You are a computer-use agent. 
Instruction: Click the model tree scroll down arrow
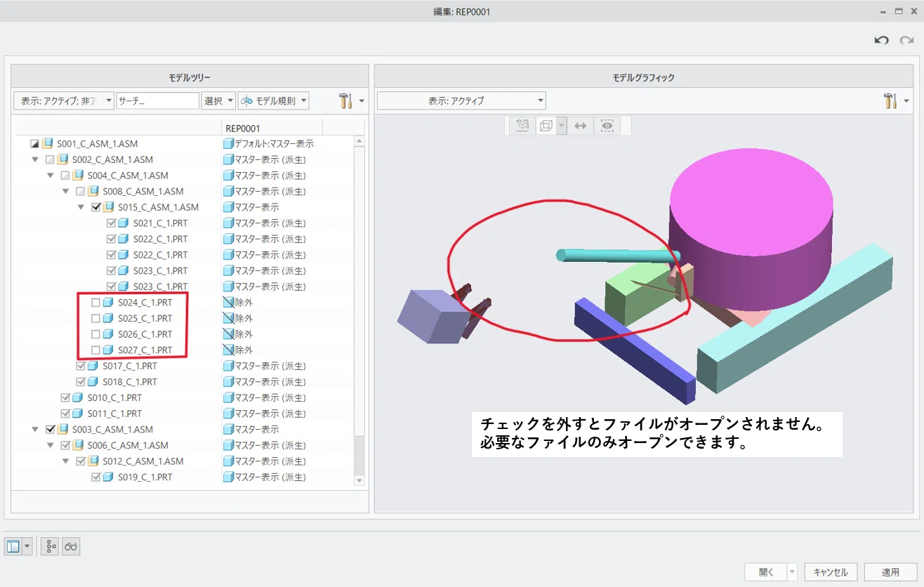point(359,481)
